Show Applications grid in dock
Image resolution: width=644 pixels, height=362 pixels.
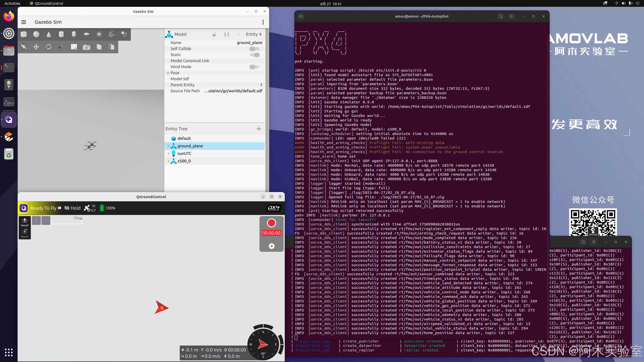click(x=9, y=352)
